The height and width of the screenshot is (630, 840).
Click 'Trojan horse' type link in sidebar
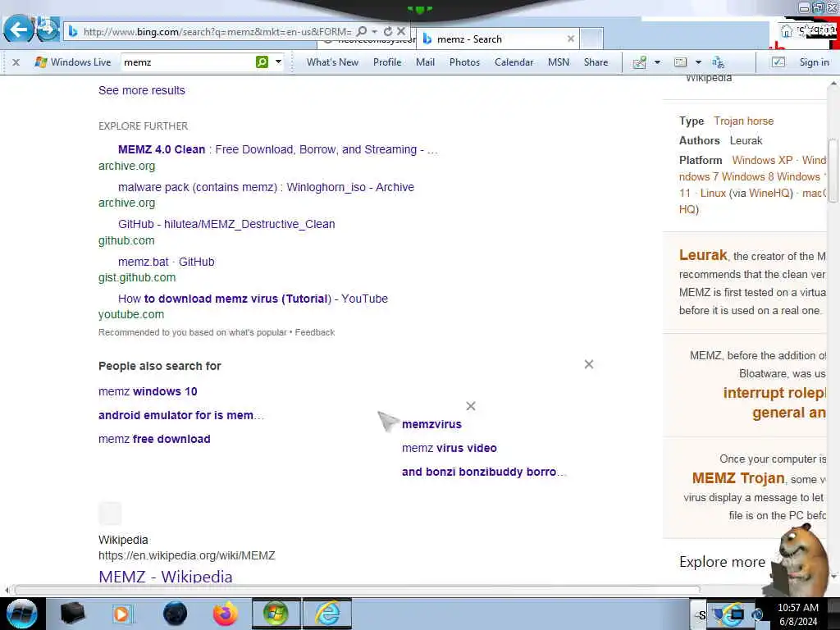743,121
